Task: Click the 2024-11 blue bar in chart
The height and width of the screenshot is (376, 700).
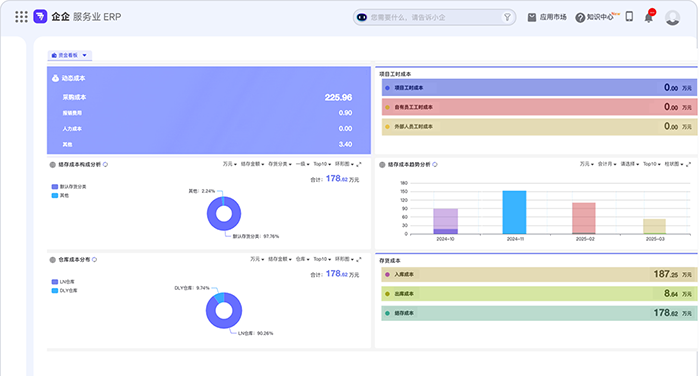Action: [514, 212]
